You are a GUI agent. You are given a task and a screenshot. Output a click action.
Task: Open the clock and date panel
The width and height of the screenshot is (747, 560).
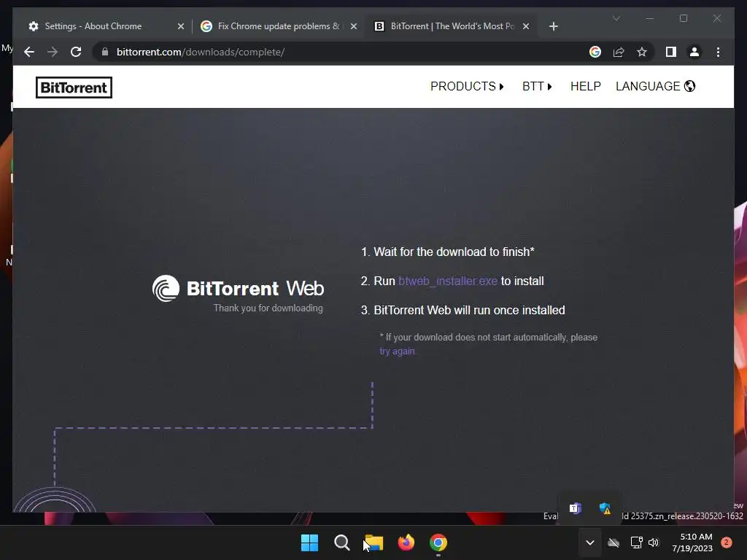[692, 542]
